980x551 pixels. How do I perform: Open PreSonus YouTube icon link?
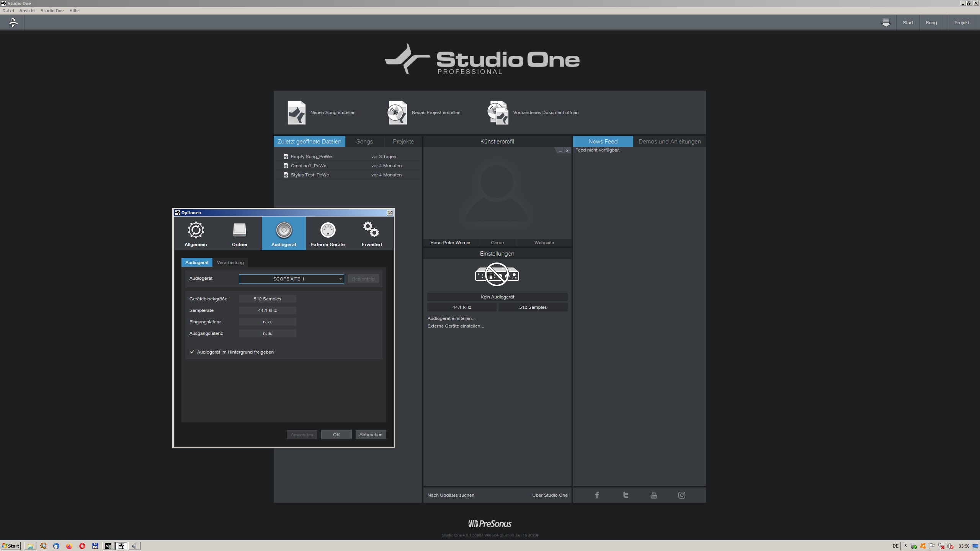(x=653, y=495)
